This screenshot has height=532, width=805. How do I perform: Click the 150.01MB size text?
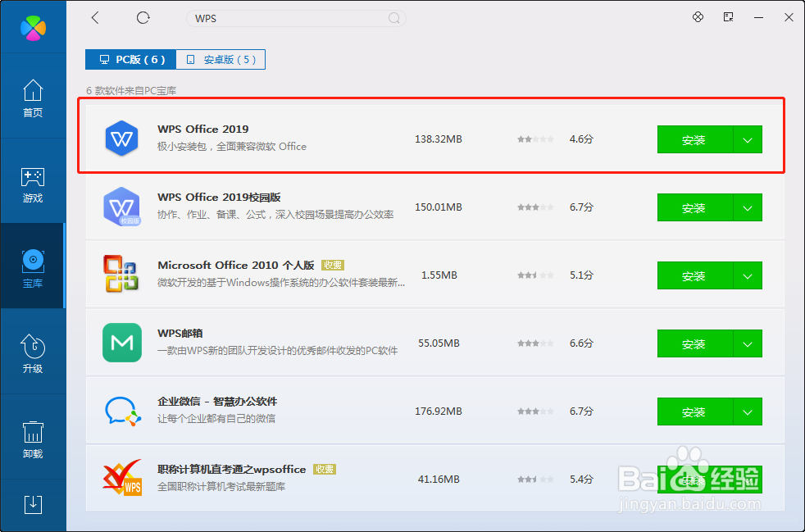(x=439, y=207)
